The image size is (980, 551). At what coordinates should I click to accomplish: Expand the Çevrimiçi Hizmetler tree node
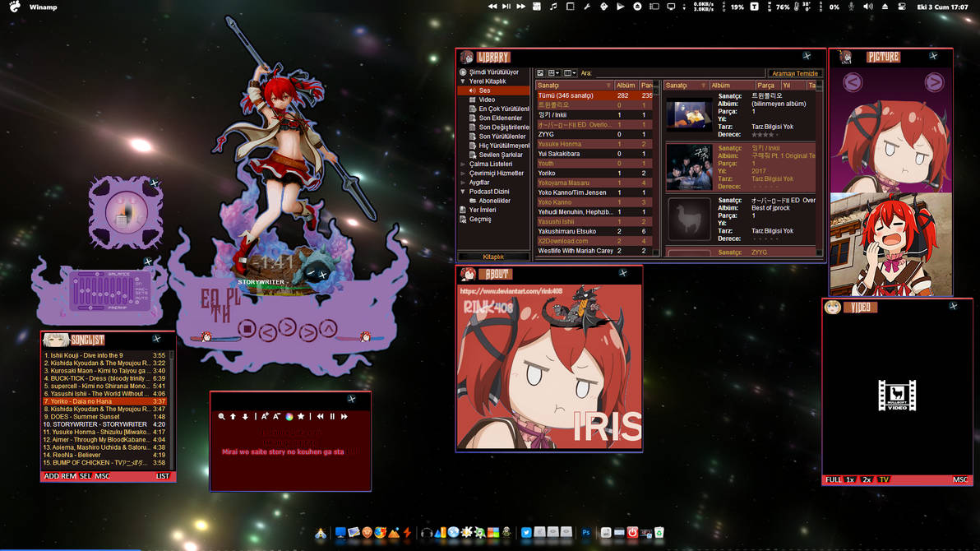point(463,174)
